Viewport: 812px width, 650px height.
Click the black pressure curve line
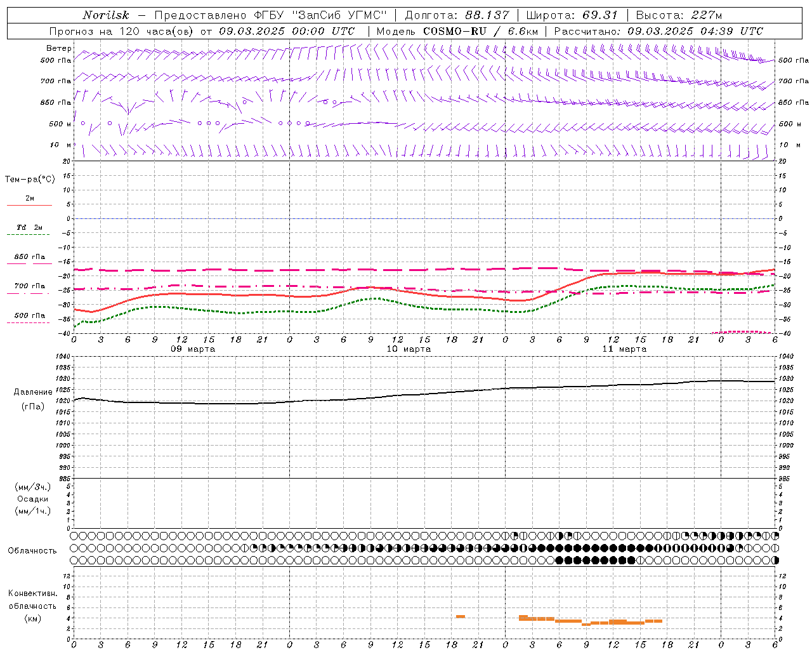pyautogui.click(x=425, y=395)
